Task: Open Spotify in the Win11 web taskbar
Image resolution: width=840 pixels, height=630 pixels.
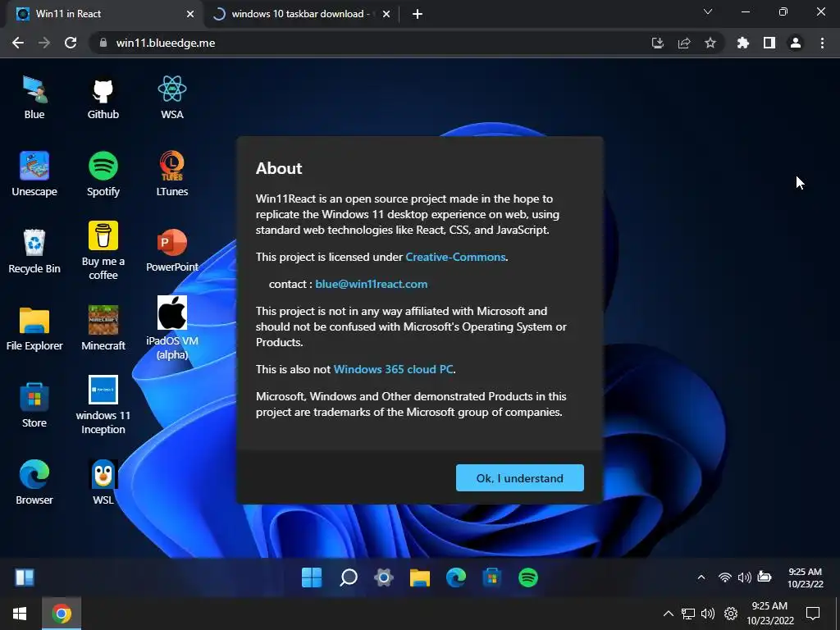Action: pos(528,577)
